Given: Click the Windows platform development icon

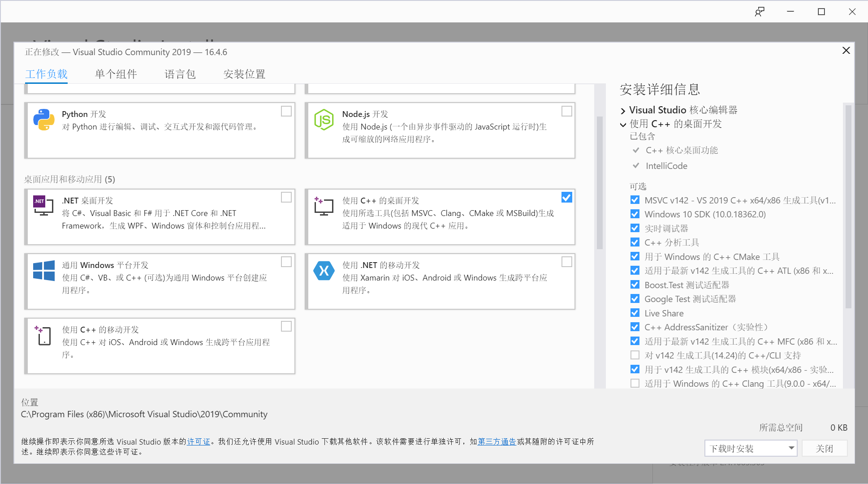Looking at the screenshot, I should click(x=43, y=270).
